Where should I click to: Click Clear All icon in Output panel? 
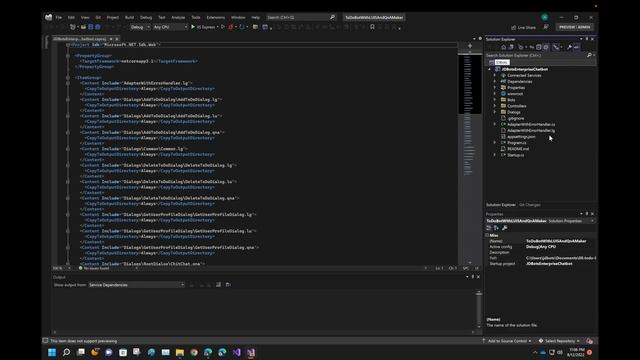(218, 285)
